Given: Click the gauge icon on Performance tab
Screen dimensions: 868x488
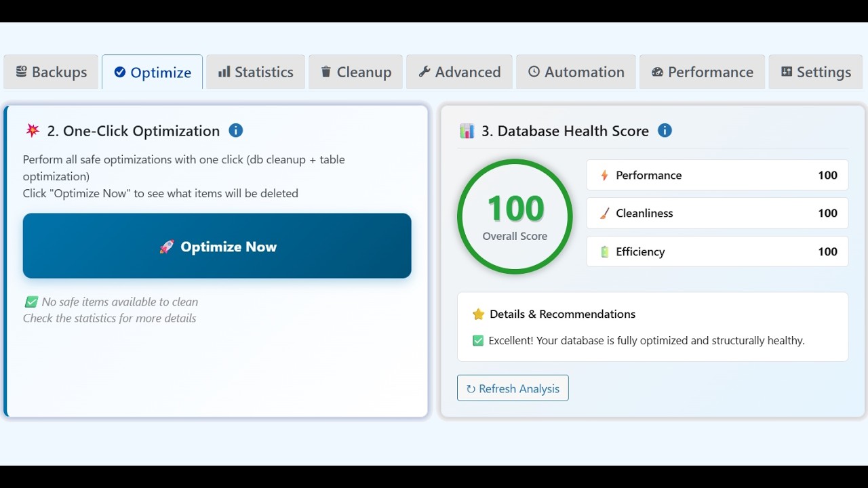Looking at the screenshot, I should [657, 71].
